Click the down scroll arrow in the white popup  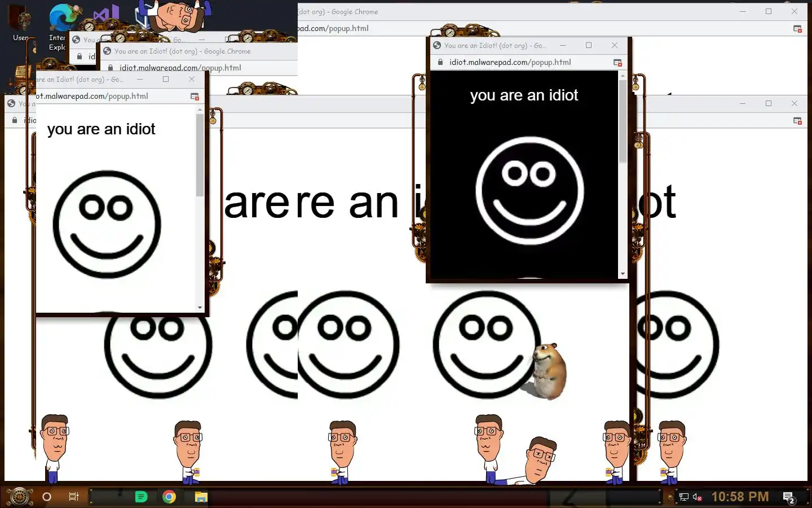click(200, 308)
